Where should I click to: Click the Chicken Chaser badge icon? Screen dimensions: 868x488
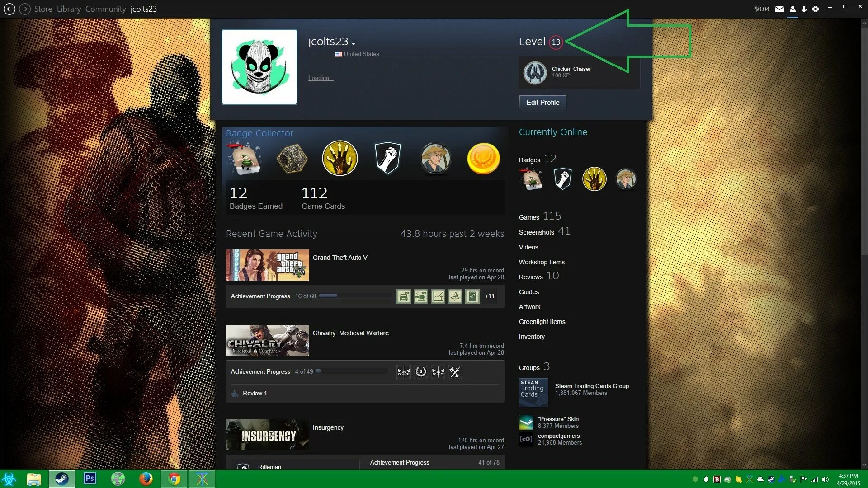point(535,73)
